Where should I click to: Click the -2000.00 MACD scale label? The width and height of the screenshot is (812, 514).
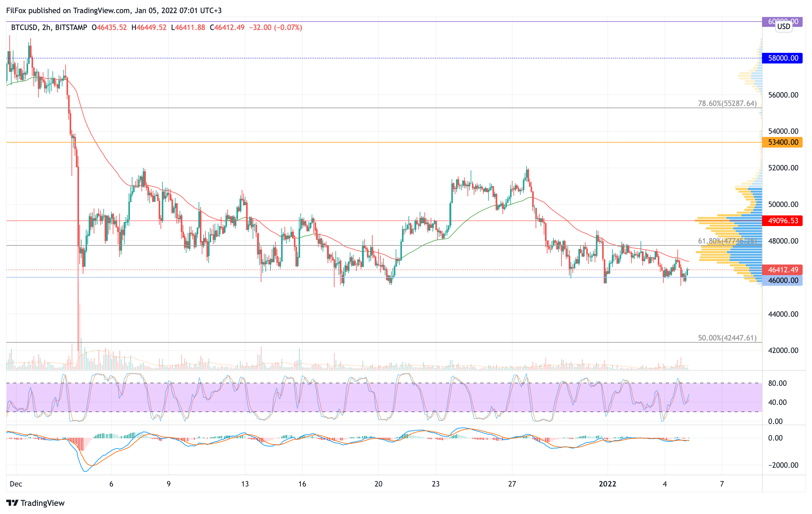point(783,465)
